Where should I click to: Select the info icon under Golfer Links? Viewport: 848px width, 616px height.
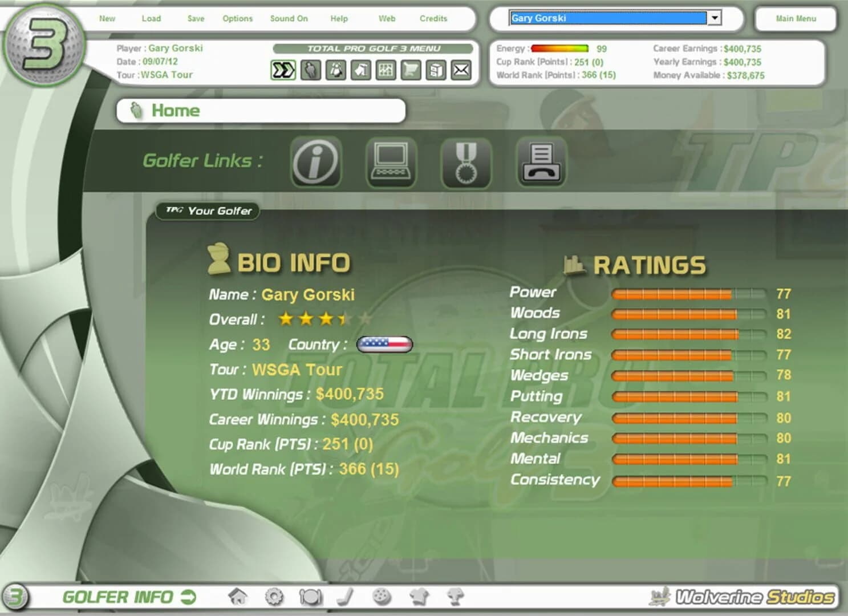(317, 162)
